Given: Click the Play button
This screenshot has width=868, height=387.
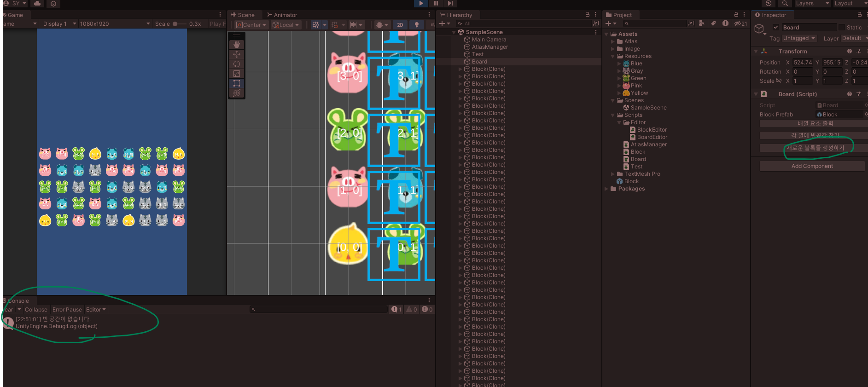Looking at the screenshot, I should click(x=421, y=3).
